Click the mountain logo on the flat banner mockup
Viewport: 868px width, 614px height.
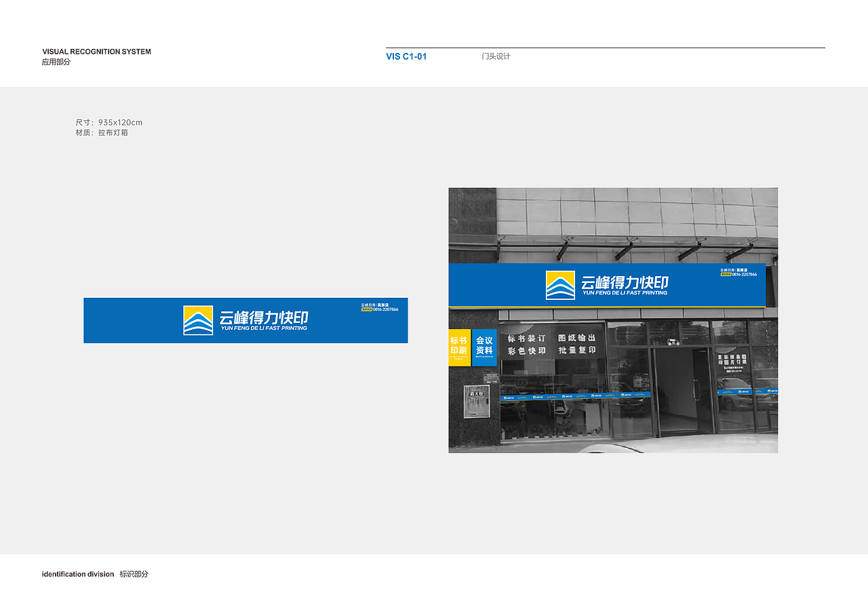point(198,320)
